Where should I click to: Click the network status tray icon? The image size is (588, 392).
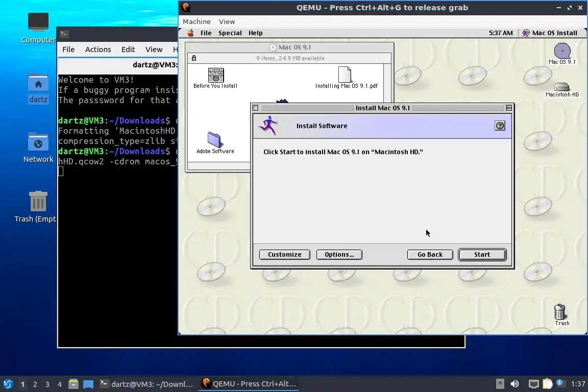click(x=533, y=384)
